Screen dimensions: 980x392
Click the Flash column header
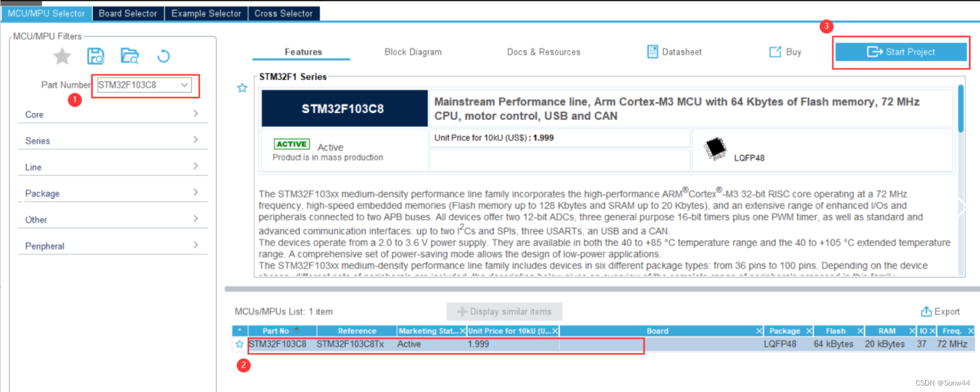(835, 331)
